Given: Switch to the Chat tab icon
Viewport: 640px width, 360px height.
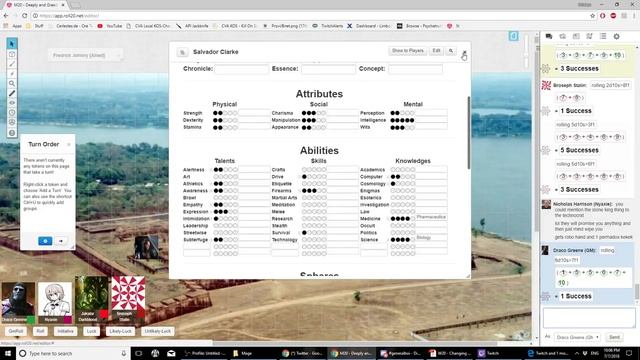Looking at the screenshot, I should pyautogui.click(x=549, y=36).
